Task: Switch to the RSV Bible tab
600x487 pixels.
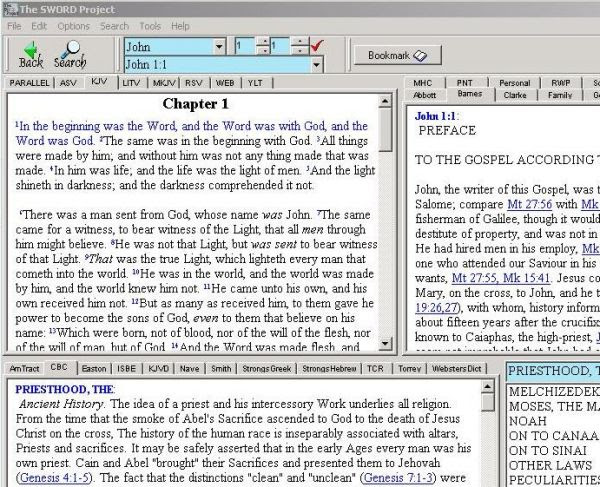Action: pos(194,83)
